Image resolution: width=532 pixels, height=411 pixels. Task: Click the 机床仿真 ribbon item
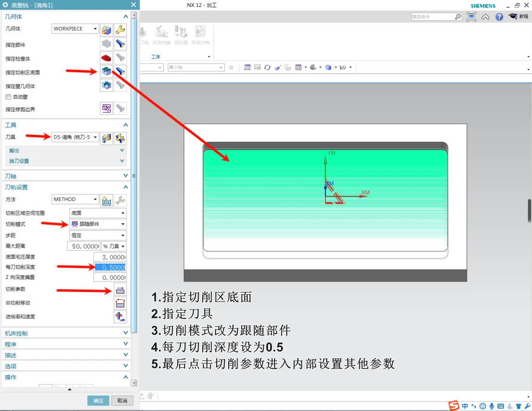pos(161,36)
